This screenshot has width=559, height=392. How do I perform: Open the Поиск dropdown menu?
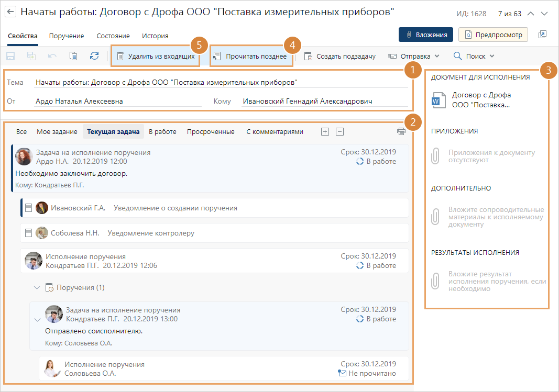[x=474, y=56]
